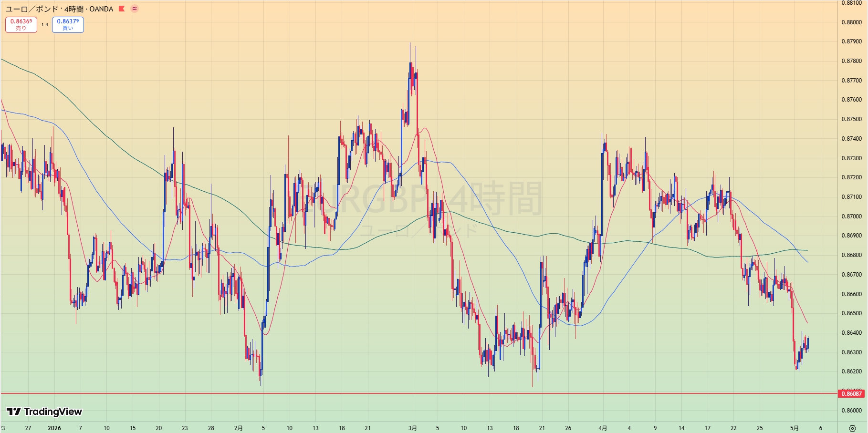
Task: Select the red 0.86087 price label
Action: (851, 394)
